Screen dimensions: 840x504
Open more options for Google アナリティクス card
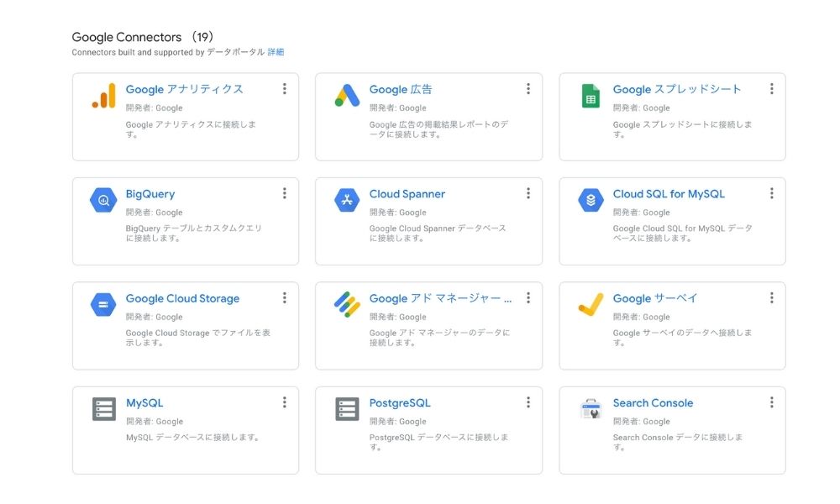(x=285, y=89)
